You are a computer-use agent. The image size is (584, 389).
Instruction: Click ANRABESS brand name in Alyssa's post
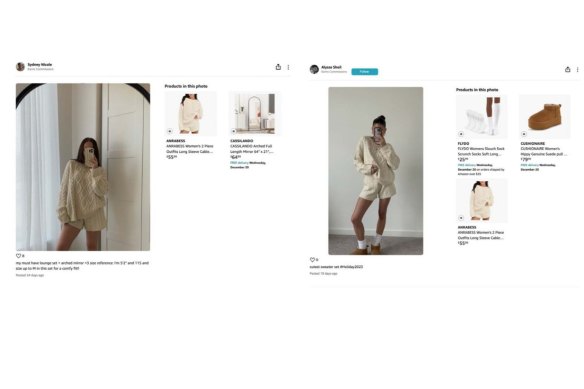click(x=467, y=227)
